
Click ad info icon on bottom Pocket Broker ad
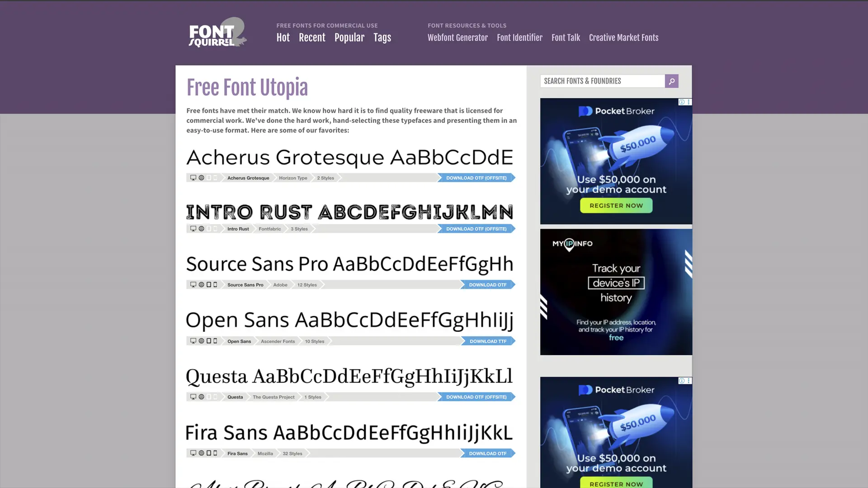[682, 381]
